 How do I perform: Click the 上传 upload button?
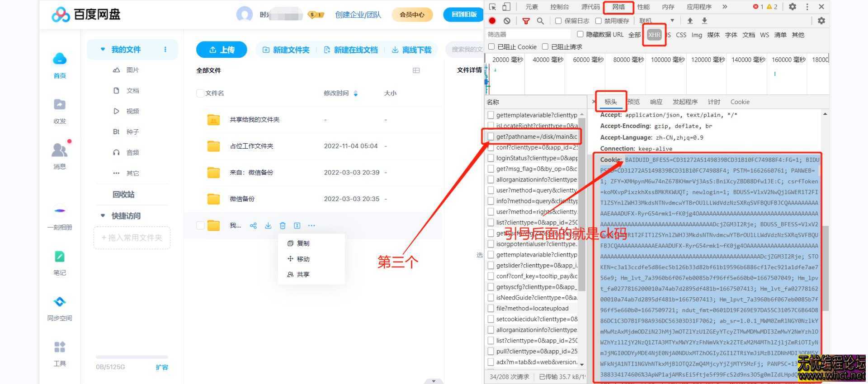[x=222, y=50]
